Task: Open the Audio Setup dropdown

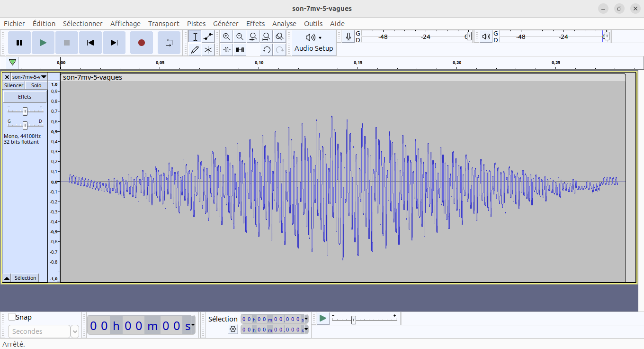Action: click(313, 43)
